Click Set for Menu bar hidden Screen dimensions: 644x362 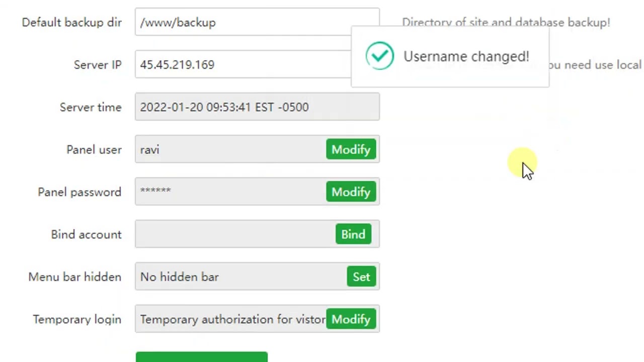[x=361, y=277]
